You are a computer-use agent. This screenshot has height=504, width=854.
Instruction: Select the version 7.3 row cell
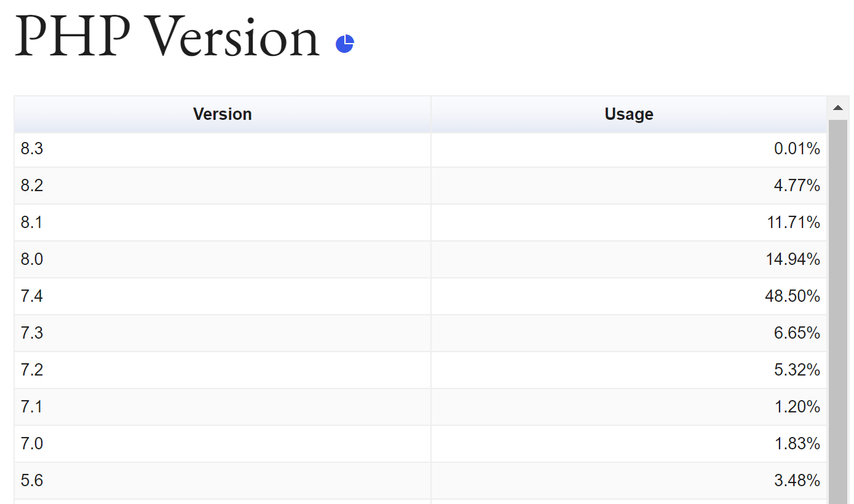click(32, 333)
